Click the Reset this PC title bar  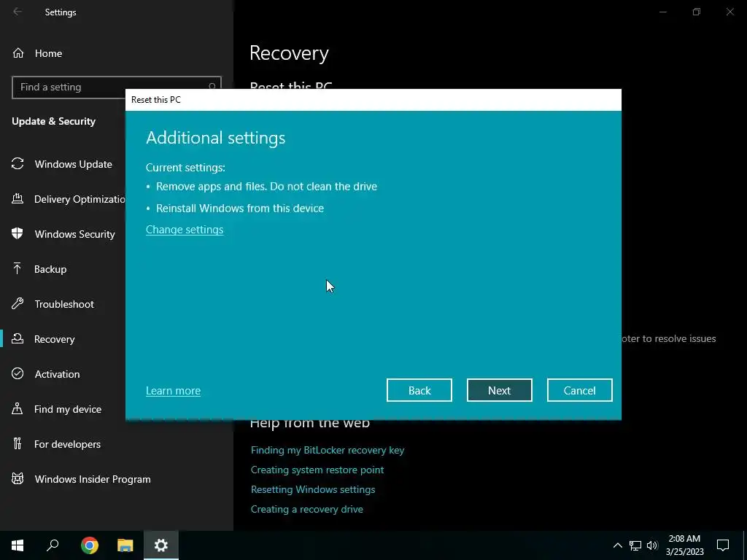point(373,99)
